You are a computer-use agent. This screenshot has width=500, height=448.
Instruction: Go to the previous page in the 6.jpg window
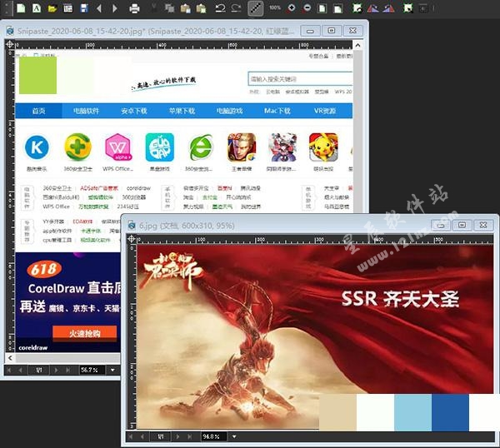click(x=142, y=436)
